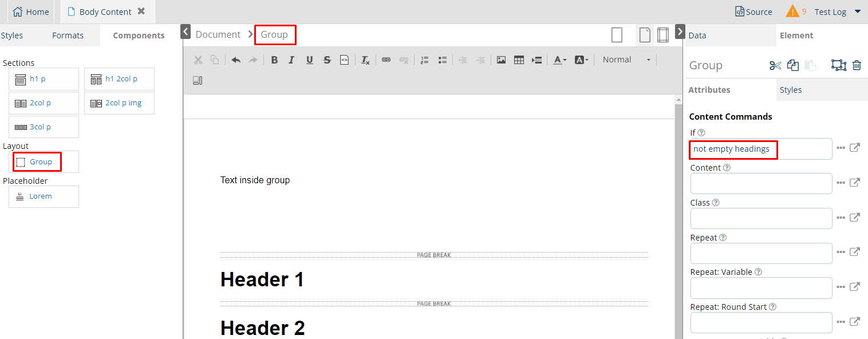The image size is (868, 339).
Task: Open the Data tab in right panel
Action: pyautogui.click(x=697, y=36)
